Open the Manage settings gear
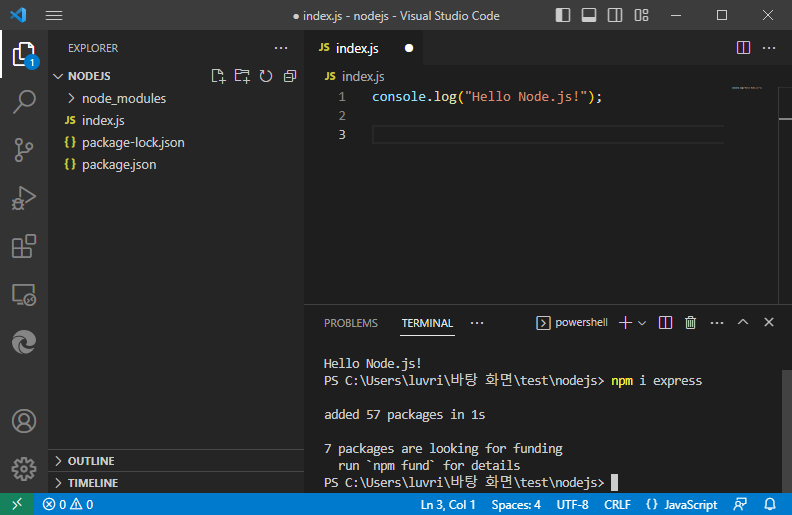 tap(24, 469)
